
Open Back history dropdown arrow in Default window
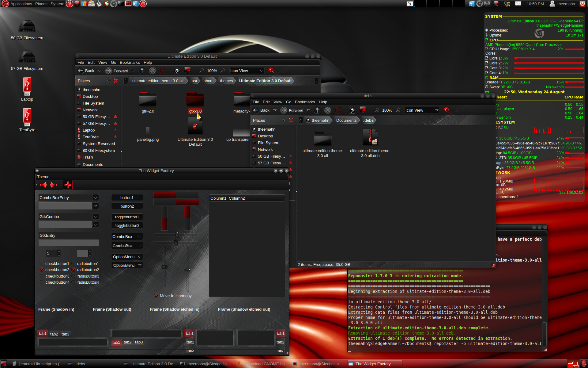[100, 71]
